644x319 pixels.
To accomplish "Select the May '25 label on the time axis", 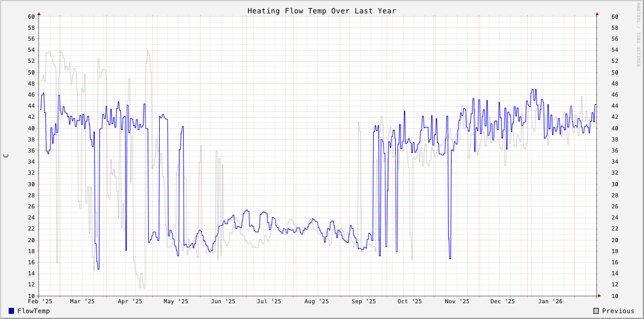I will [x=176, y=301].
